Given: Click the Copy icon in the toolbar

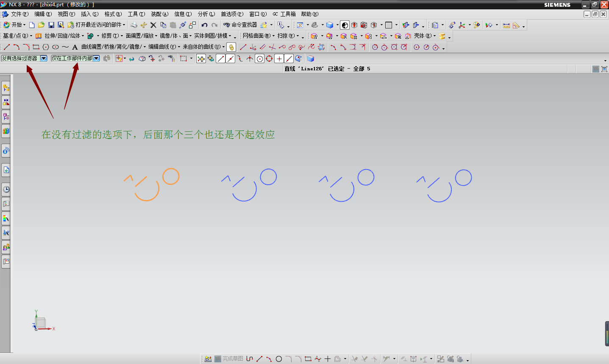Looking at the screenshot, I should tap(163, 25).
